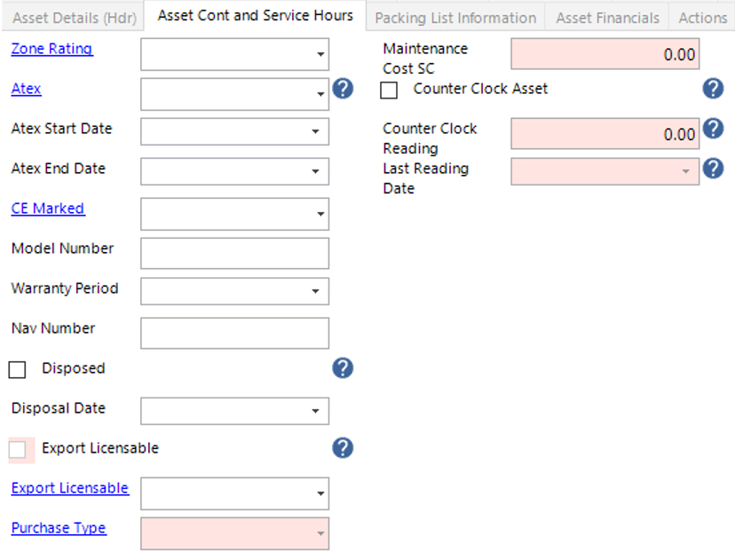Screen dimensions: 735x560
Task: Open help for Last Reading Date
Action: (713, 168)
